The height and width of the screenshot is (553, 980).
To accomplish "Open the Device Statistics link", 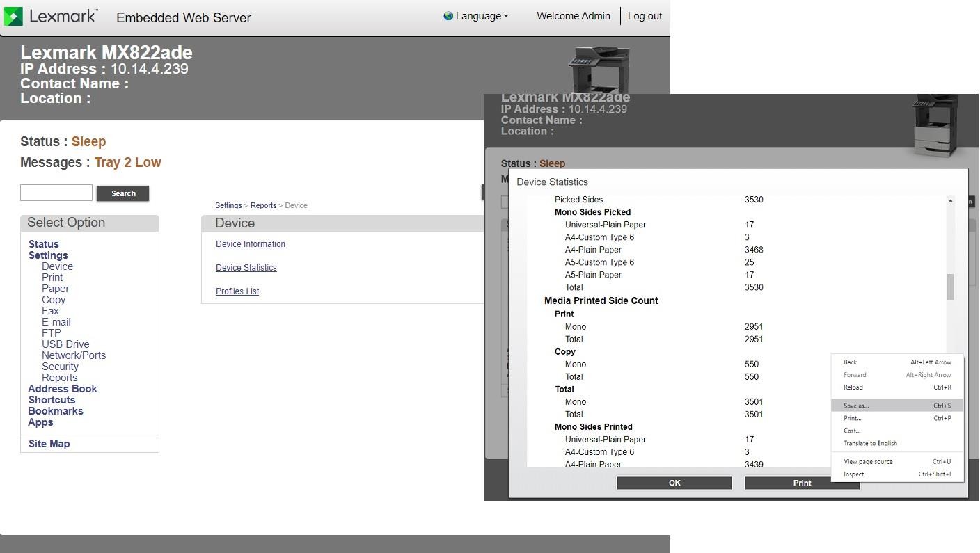I will (246, 268).
